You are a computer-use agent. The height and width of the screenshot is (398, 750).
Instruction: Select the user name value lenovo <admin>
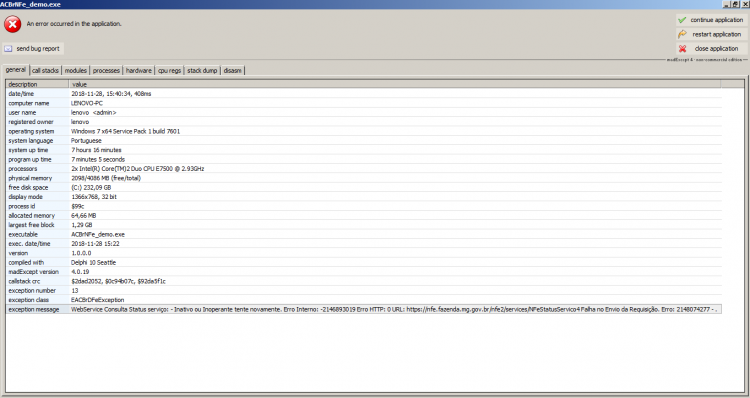tap(94, 113)
